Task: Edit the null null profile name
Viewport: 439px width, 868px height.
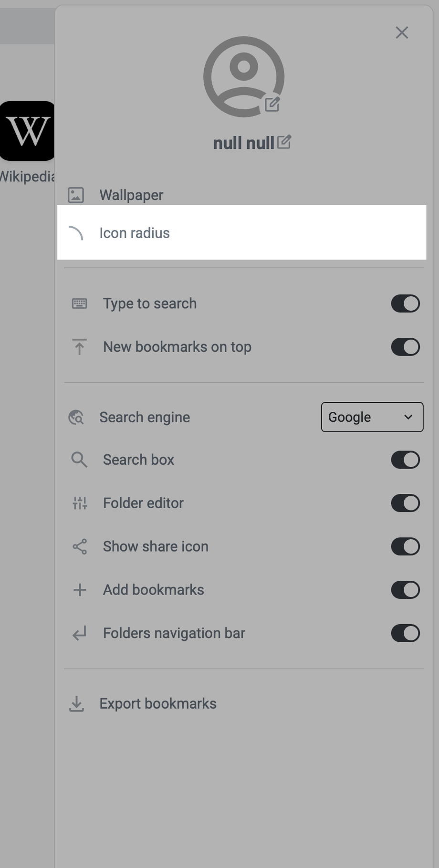Action: [x=284, y=142]
